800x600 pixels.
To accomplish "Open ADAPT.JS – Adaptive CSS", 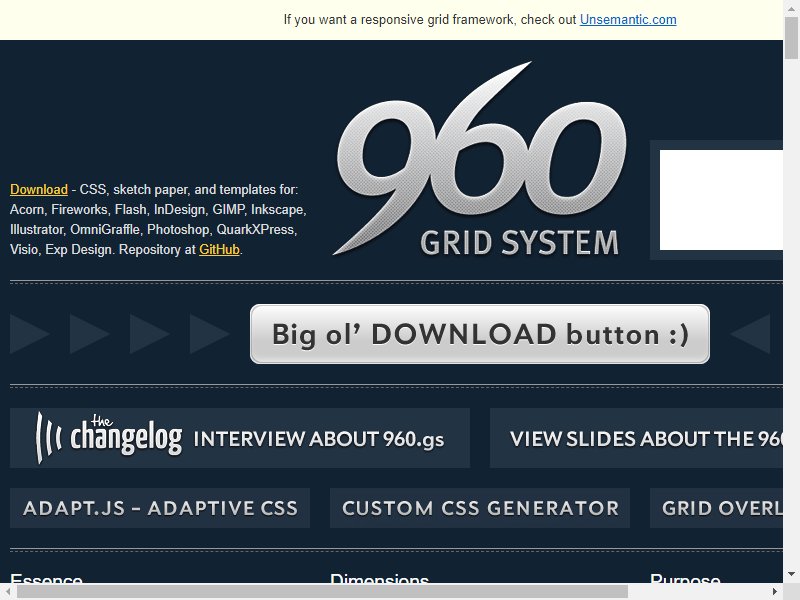I will pyautogui.click(x=160, y=508).
